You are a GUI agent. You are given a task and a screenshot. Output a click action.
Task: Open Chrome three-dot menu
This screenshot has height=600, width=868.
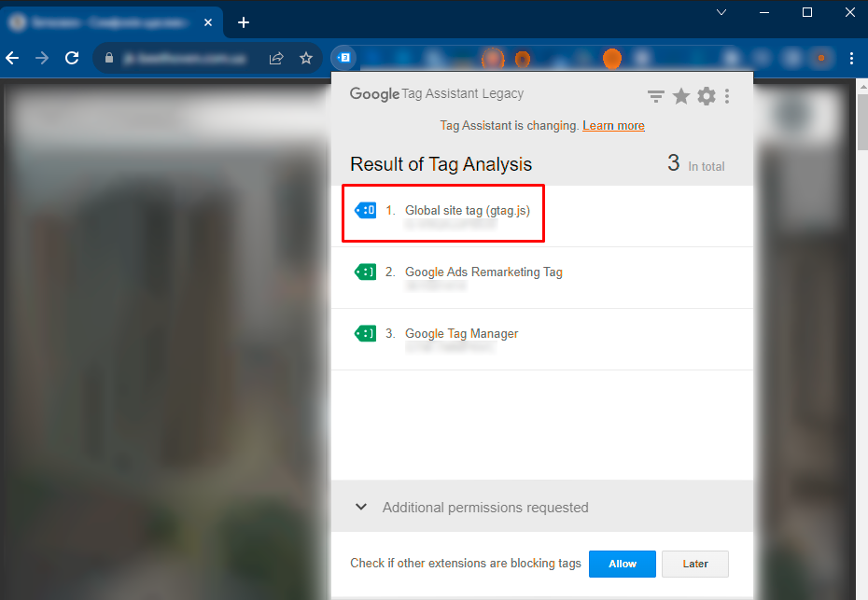(851, 58)
